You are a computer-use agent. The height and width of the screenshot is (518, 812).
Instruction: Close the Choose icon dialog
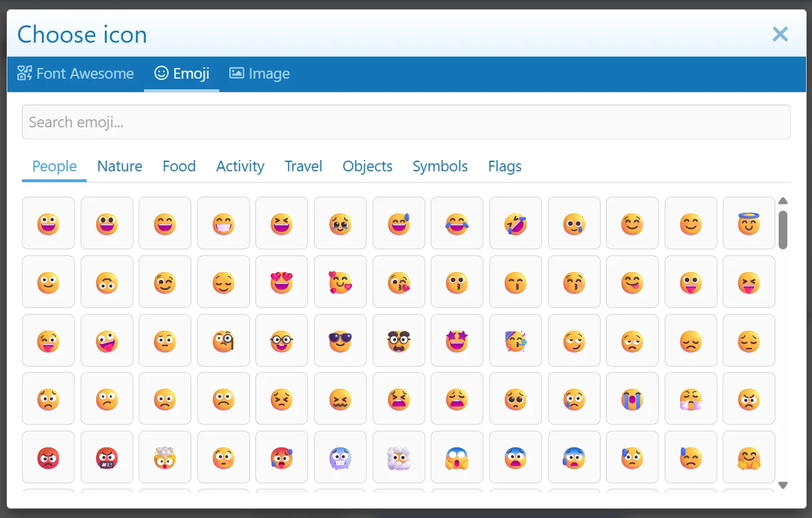tap(780, 34)
